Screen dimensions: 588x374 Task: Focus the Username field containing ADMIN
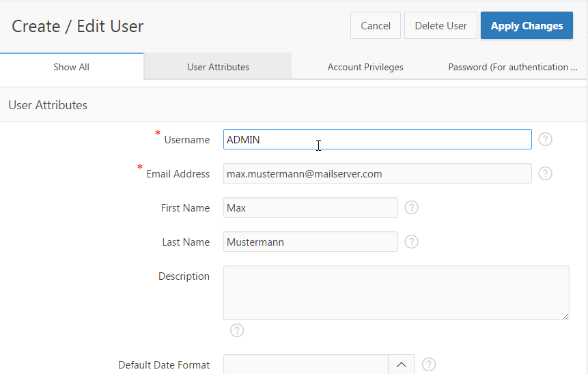click(x=377, y=139)
